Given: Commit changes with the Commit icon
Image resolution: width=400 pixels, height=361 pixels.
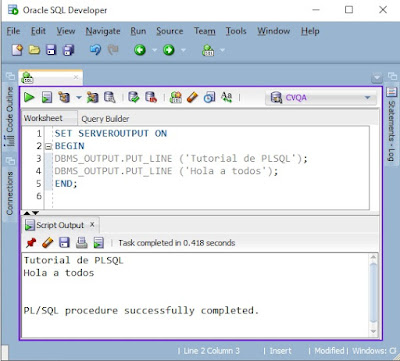Looking at the screenshot, I should click(134, 97).
